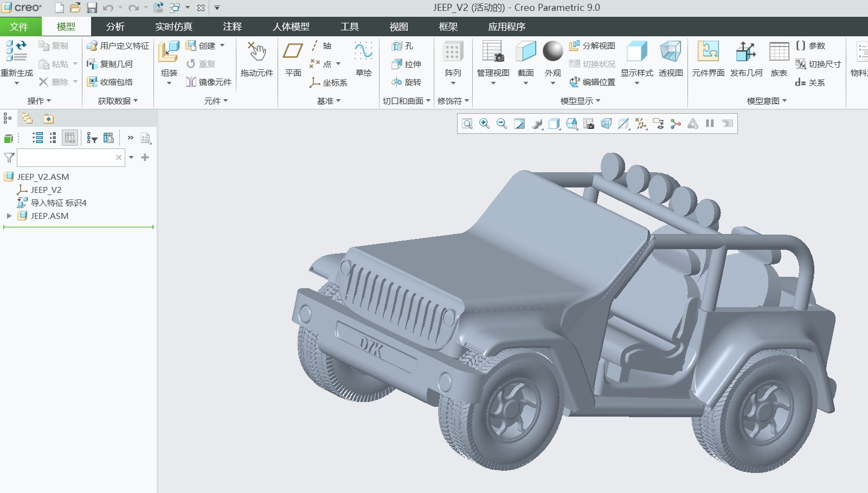Select JEEP_V2.ASM in the model tree
Image resolution: width=868 pixels, height=493 pixels.
(43, 177)
